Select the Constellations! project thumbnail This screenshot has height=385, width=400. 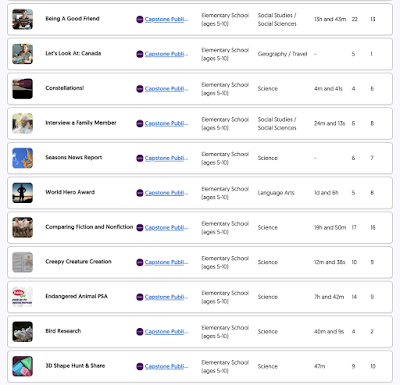[x=23, y=89]
